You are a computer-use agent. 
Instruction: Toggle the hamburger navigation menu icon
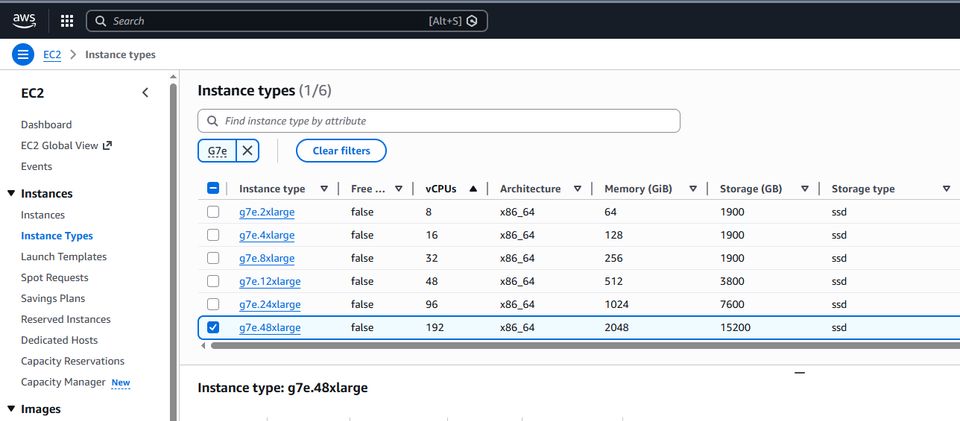pos(23,54)
